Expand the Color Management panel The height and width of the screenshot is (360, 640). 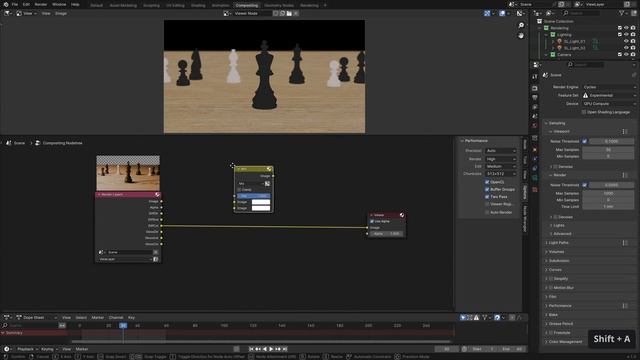pyautogui.click(x=565, y=342)
